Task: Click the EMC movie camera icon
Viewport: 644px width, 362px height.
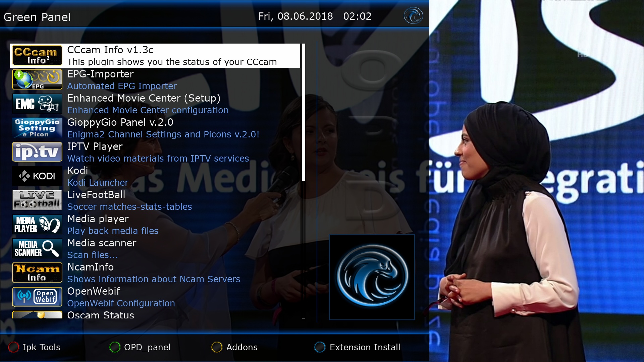Action: [x=37, y=104]
